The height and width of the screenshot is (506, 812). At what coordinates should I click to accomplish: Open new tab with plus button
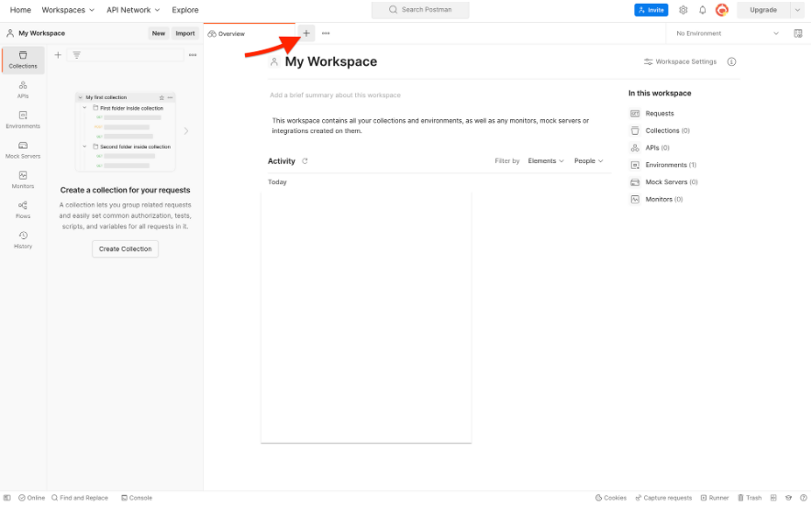[x=306, y=33]
